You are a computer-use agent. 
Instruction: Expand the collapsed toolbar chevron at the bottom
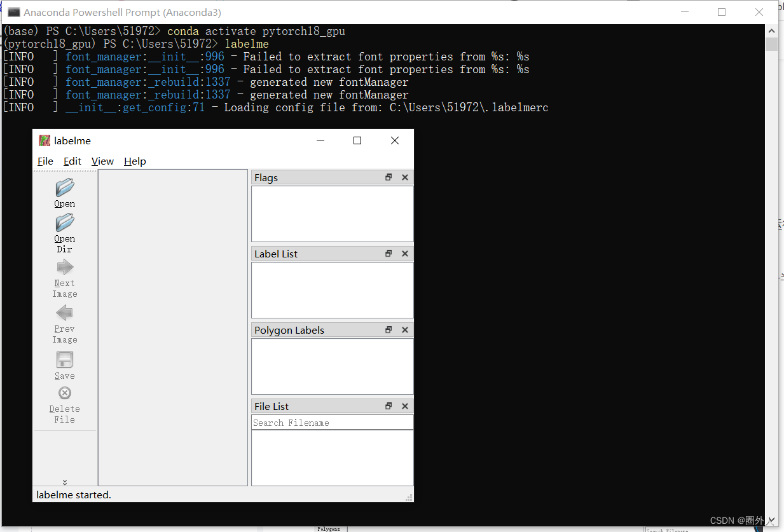[64, 482]
